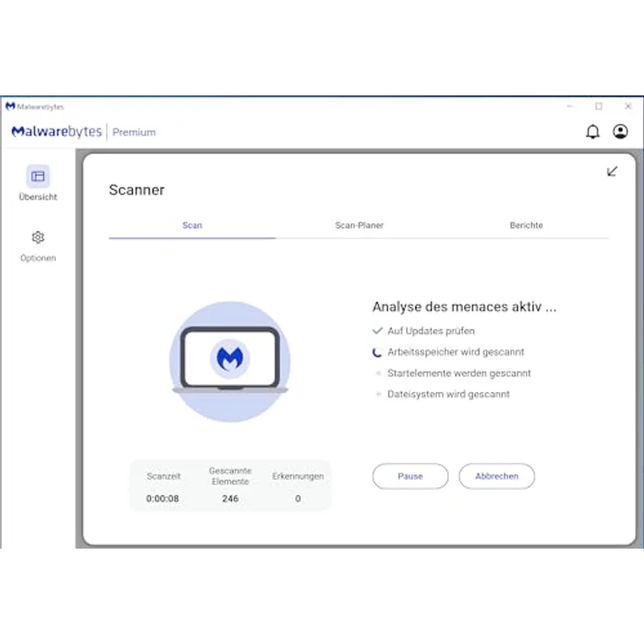The image size is (644, 644).
Task: Click 'Startelemente werden gescannt' step text
Action: pos(459,373)
